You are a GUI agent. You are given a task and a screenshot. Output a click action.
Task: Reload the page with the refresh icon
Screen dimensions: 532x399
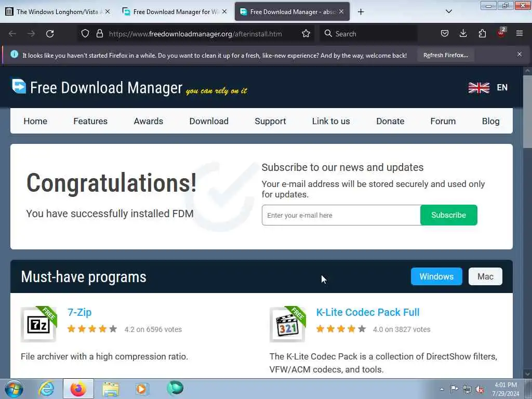(50, 34)
